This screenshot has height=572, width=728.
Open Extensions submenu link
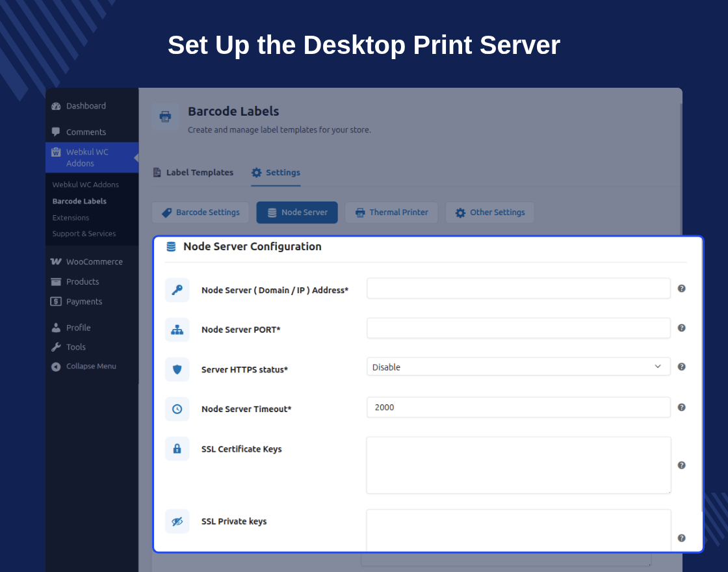pyautogui.click(x=71, y=218)
